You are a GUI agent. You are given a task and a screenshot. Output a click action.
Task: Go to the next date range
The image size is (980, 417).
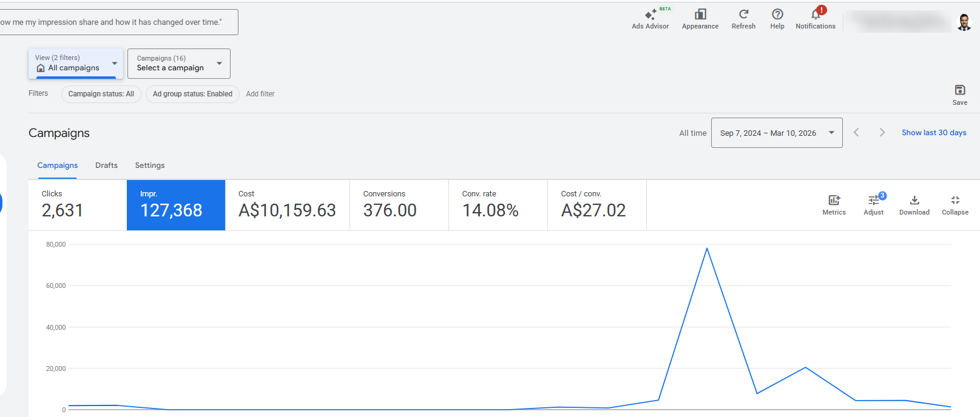pos(882,133)
